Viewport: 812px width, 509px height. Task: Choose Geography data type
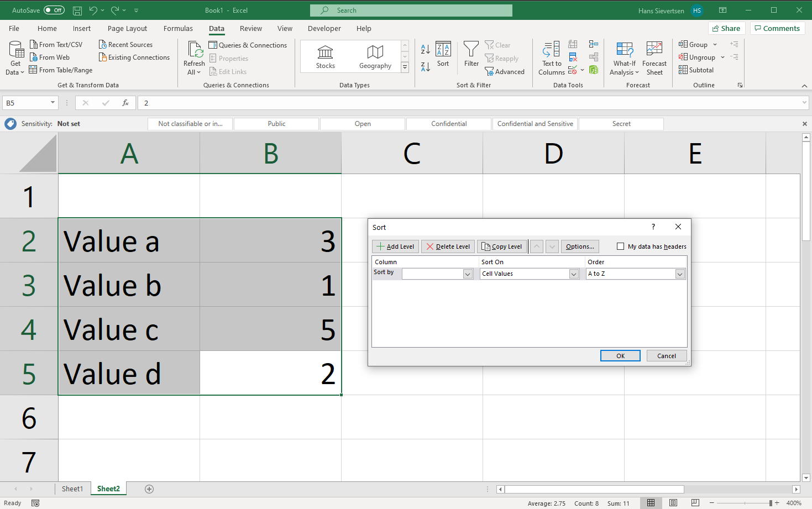coord(375,57)
